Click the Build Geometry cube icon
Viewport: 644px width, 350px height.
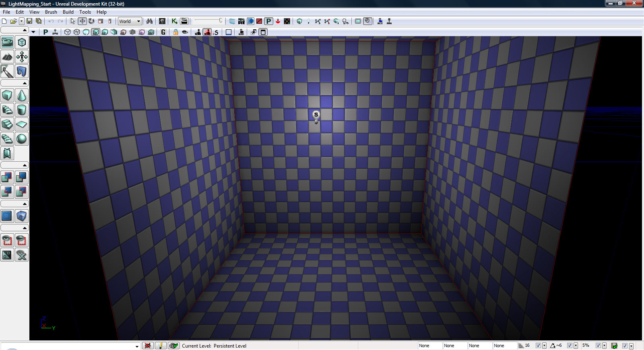tap(299, 21)
